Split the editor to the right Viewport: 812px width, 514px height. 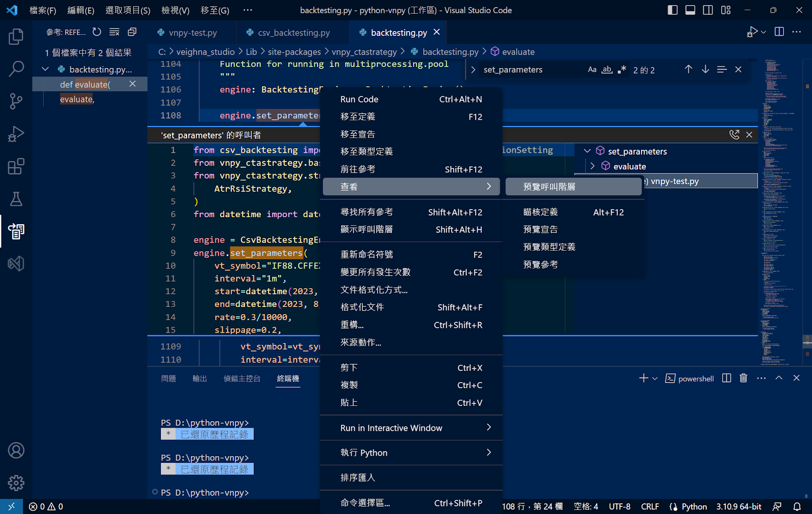(780, 32)
